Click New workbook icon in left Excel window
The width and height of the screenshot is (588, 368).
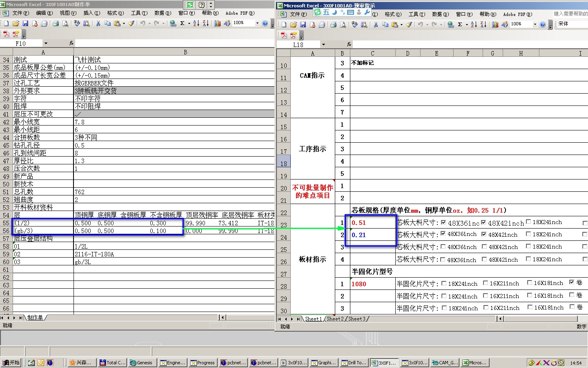[x=6, y=23]
